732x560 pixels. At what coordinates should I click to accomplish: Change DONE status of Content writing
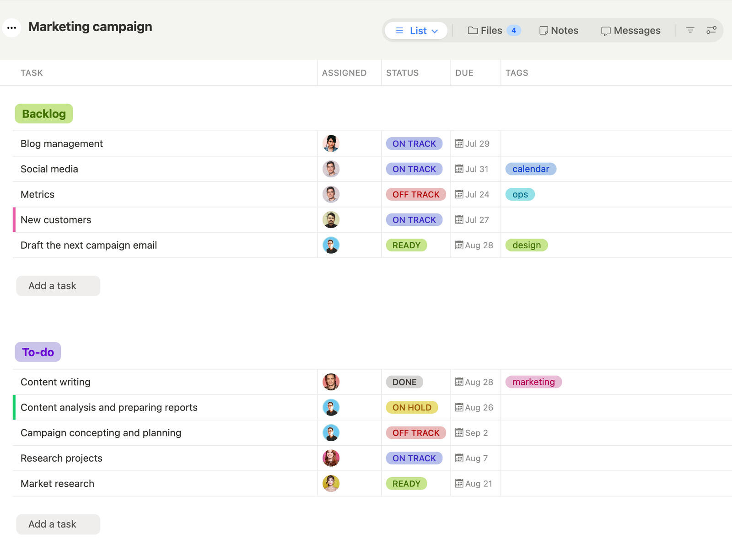click(x=404, y=382)
